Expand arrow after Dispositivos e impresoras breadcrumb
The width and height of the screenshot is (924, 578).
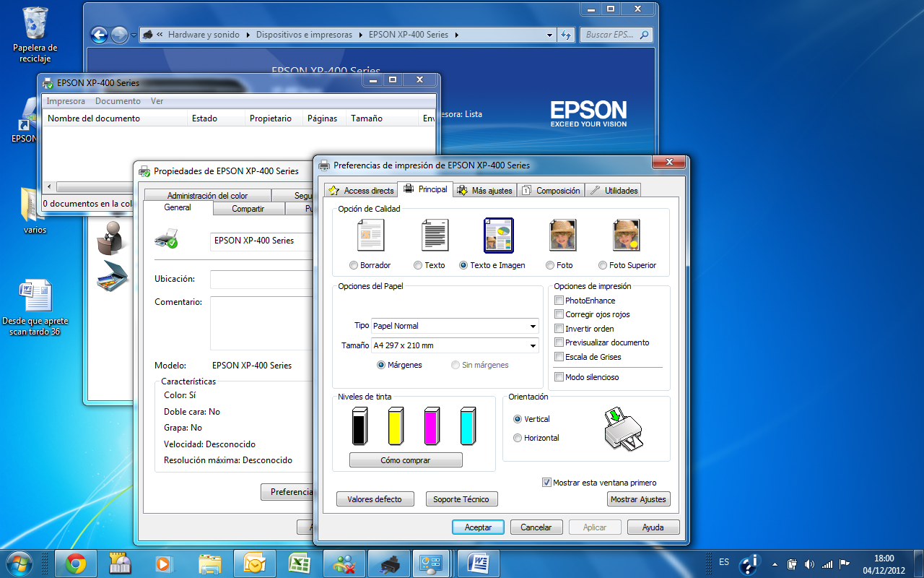360,35
